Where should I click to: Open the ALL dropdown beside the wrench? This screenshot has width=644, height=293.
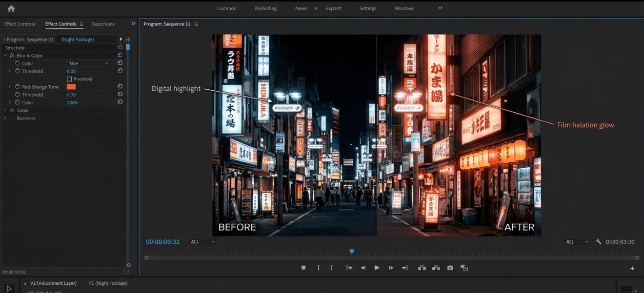[x=577, y=242]
